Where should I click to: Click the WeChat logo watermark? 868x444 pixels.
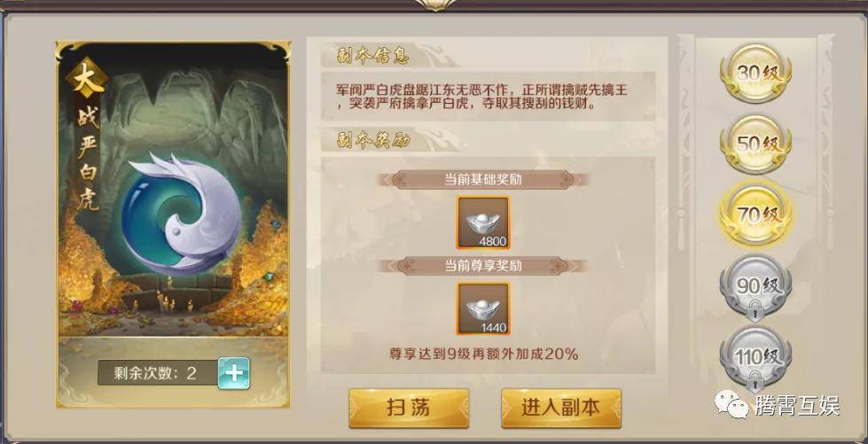[x=731, y=403]
